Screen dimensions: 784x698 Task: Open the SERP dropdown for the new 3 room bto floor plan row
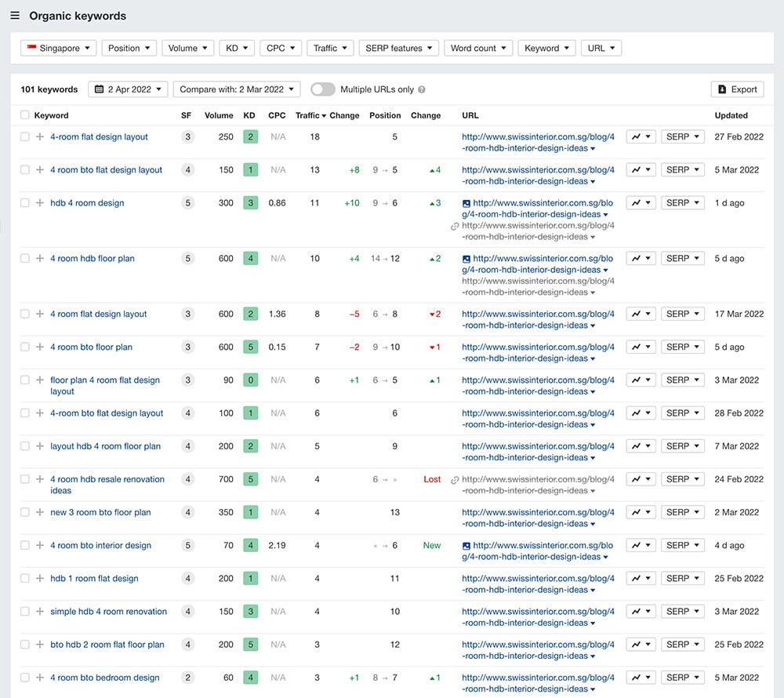tap(682, 512)
